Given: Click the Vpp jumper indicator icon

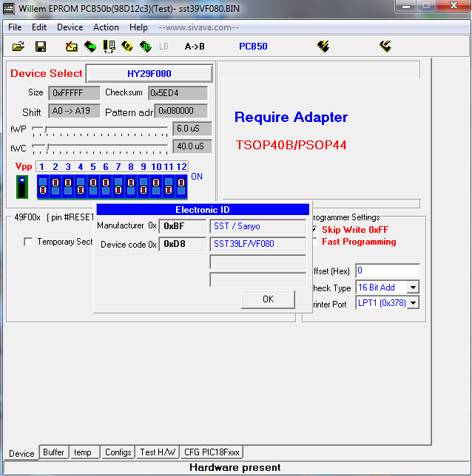Looking at the screenshot, I should (22, 187).
